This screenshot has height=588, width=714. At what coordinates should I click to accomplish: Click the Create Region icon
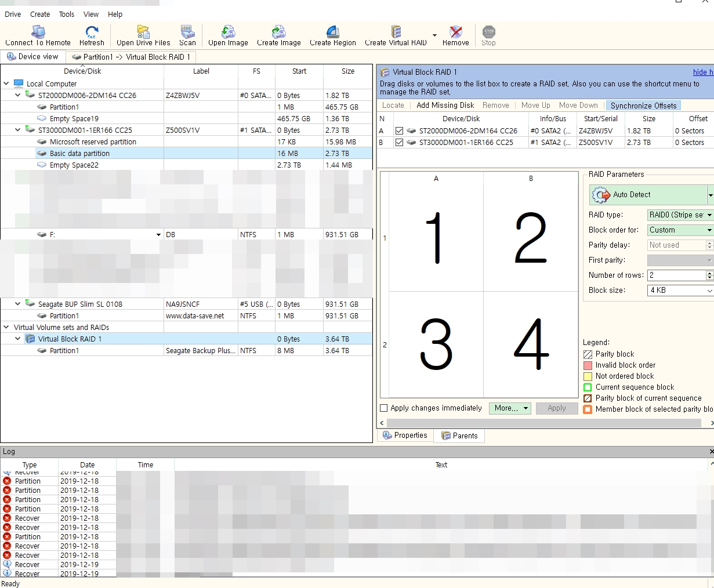tap(332, 32)
